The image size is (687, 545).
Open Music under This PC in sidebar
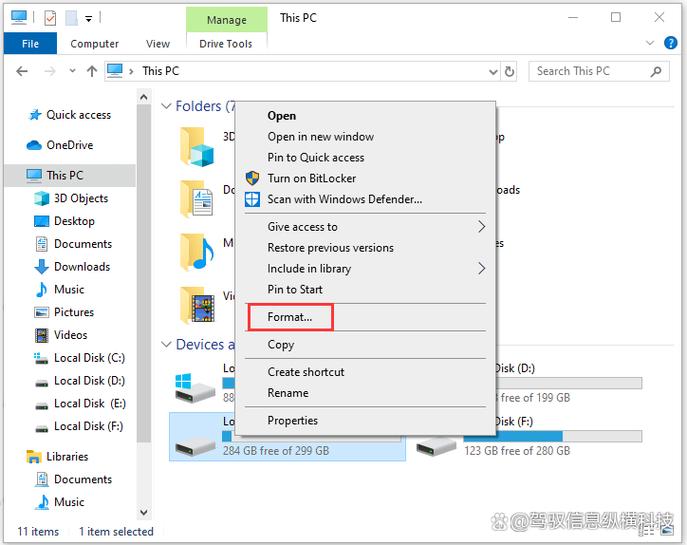[60, 290]
